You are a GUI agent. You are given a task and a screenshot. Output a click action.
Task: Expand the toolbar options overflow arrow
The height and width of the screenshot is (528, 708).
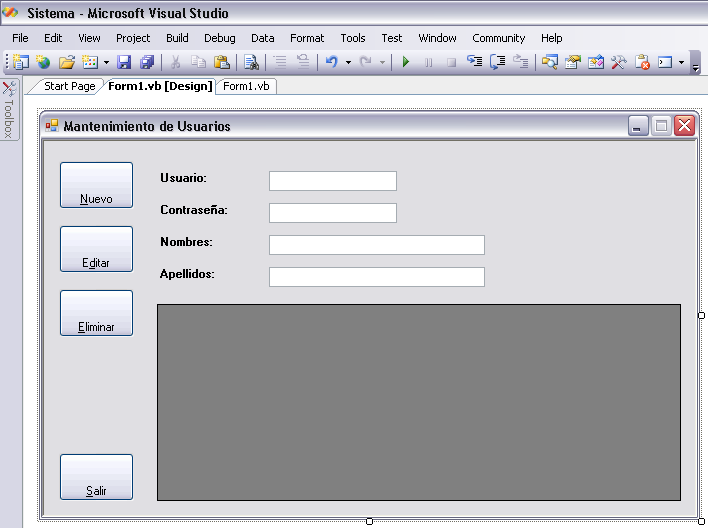(x=695, y=63)
